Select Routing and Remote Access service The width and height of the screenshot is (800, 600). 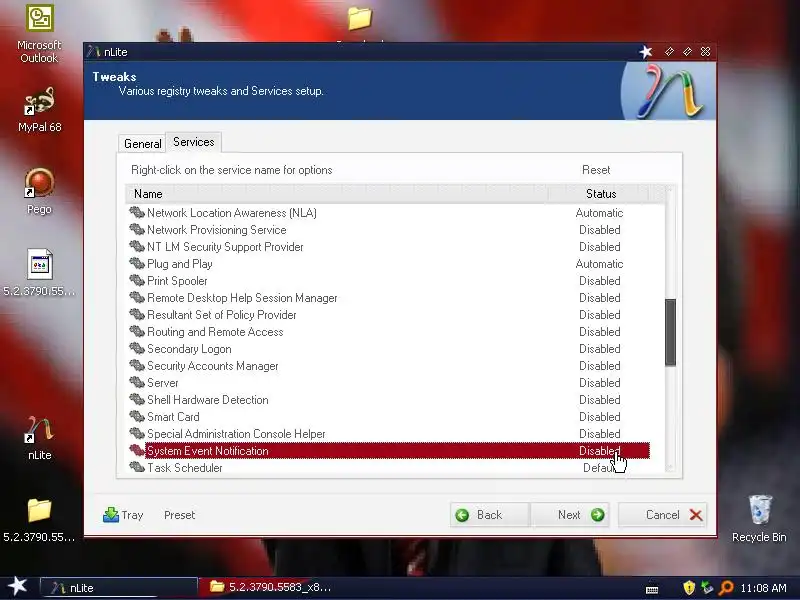click(389, 332)
